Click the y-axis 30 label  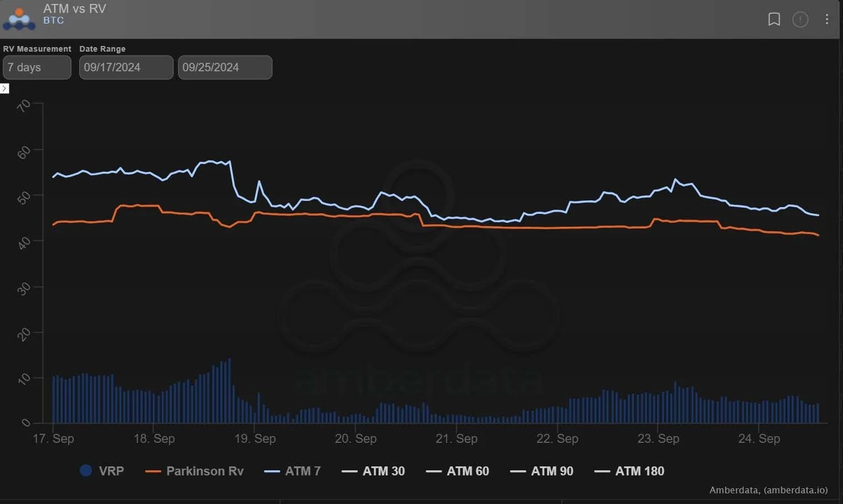pyautogui.click(x=24, y=288)
